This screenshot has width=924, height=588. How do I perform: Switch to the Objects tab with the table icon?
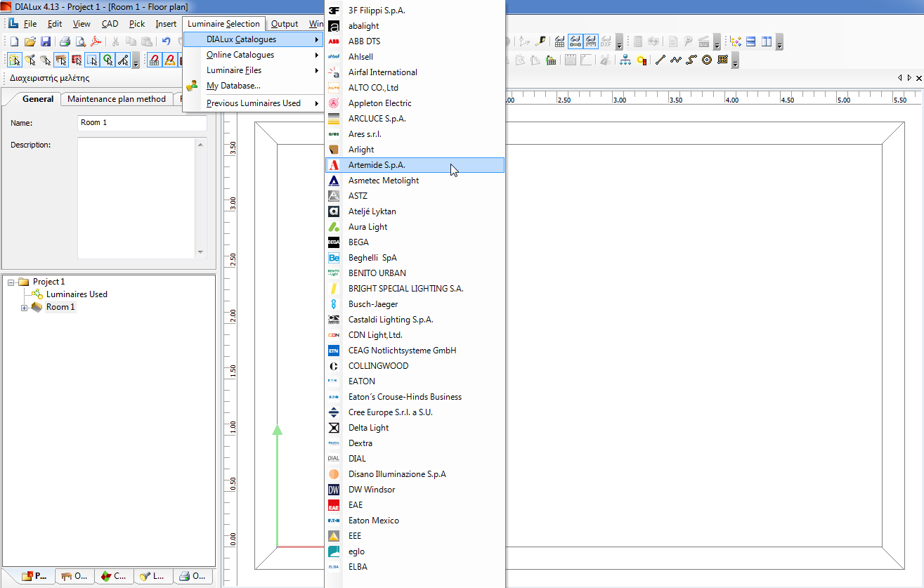click(75, 576)
